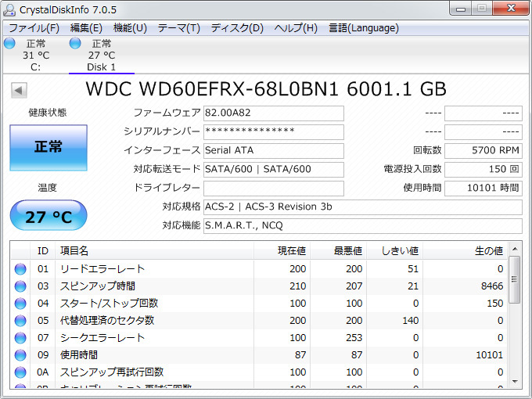Click the ID column header
The height and width of the screenshot is (399, 532).
(43, 251)
